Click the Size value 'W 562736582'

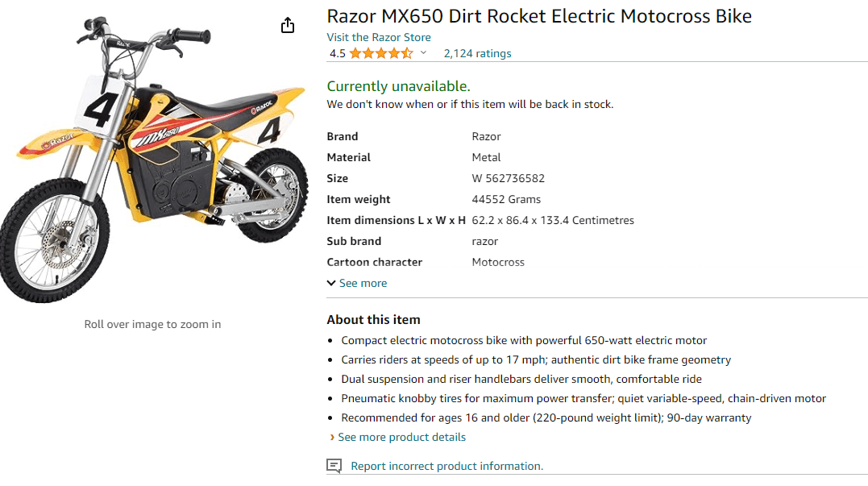point(509,178)
